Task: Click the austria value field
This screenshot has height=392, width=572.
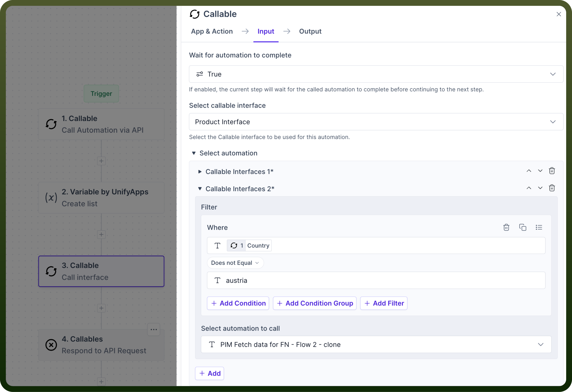Action: [376, 280]
